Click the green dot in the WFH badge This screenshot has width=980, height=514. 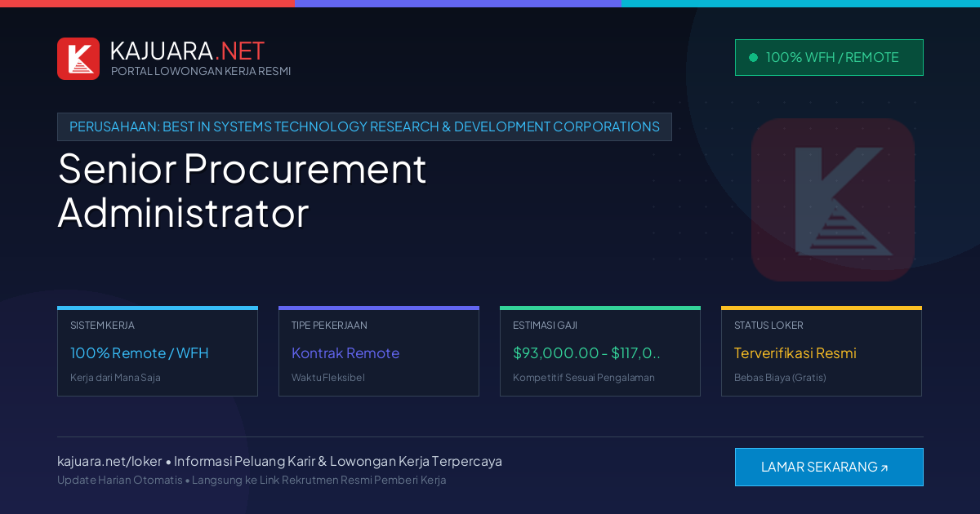point(753,57)
